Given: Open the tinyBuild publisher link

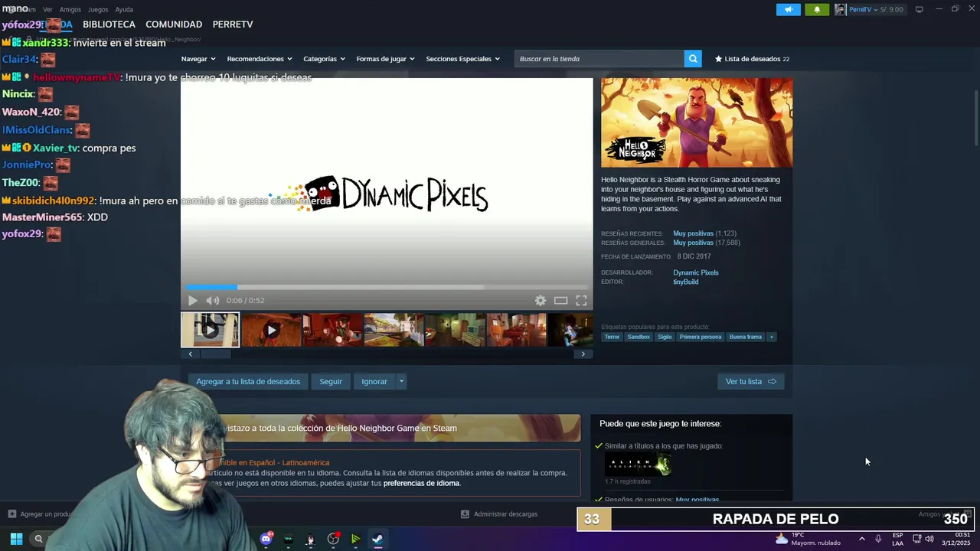Looking at the screenshot, I should (685, 282).
